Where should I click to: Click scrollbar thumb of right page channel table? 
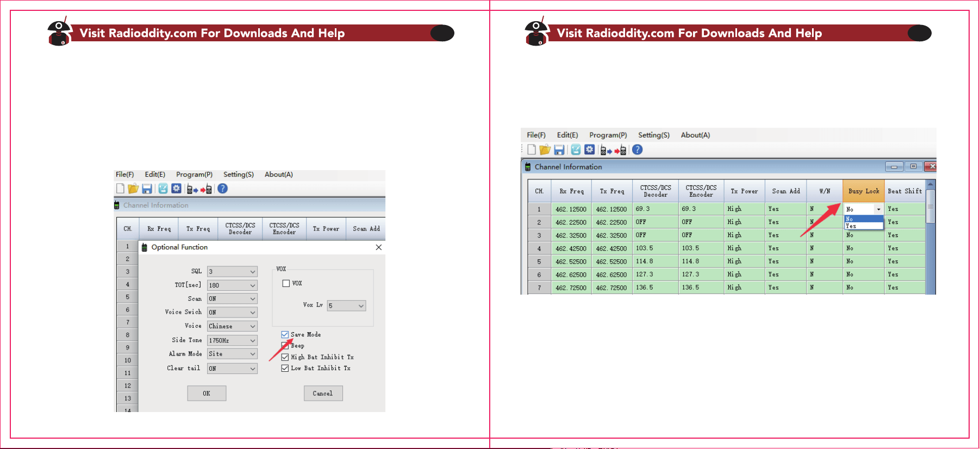[931, 206]
